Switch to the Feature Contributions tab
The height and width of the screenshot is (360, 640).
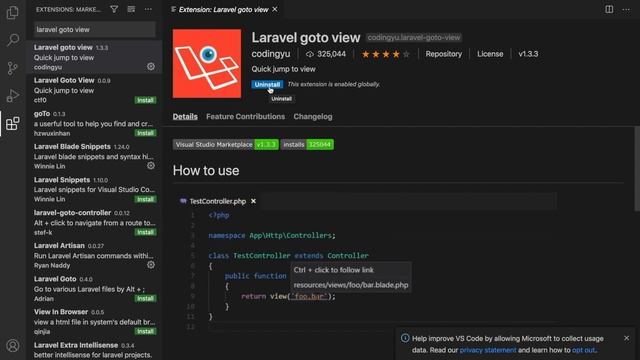point(245,117)
